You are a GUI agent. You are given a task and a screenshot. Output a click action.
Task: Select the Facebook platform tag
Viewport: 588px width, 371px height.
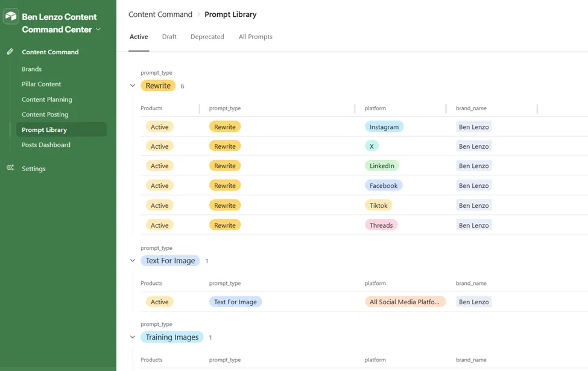click(x=384, y=185)
